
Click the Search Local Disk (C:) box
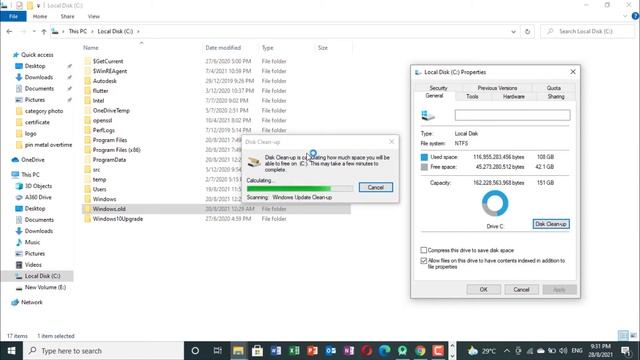click(588, 31)
